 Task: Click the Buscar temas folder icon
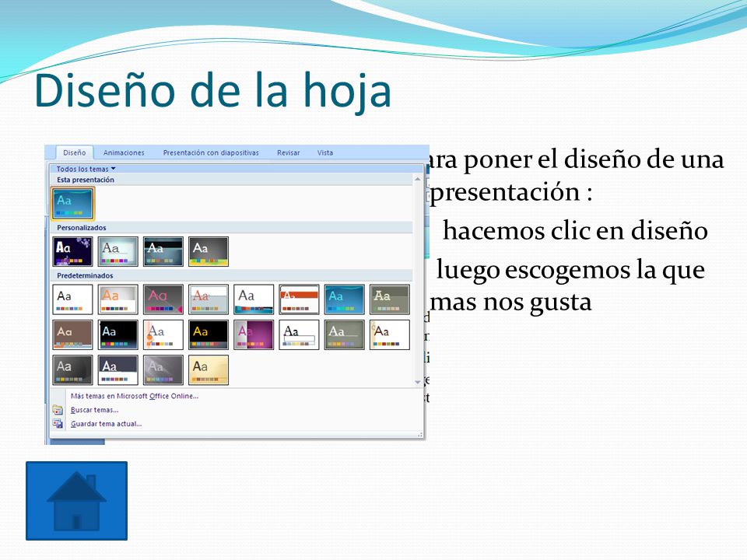(x=58, y=410)
